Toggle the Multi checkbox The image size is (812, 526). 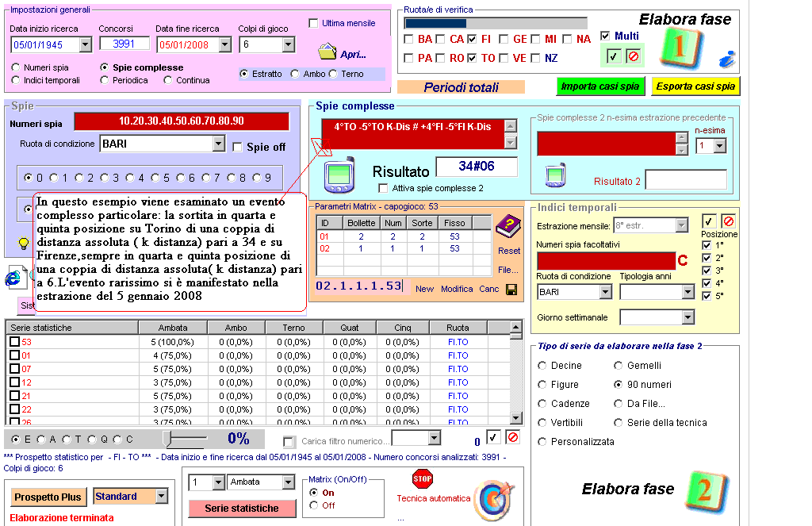[605, 36]
